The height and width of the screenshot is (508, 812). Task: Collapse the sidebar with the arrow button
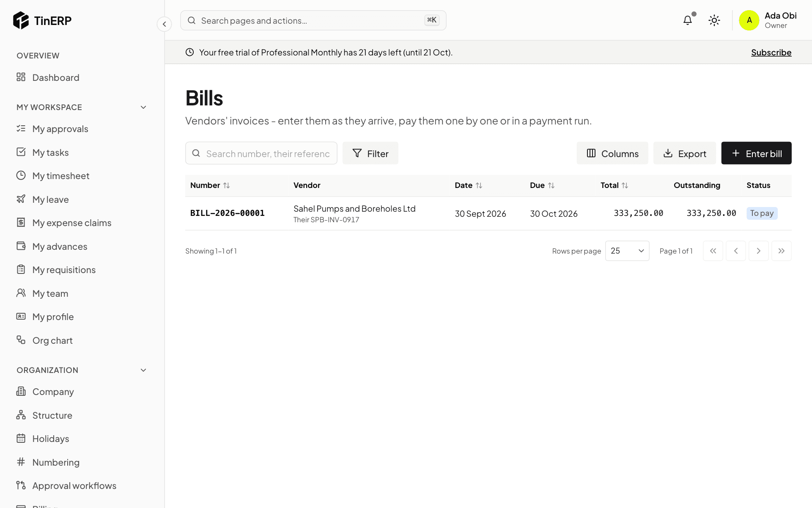tap(164, 24)
